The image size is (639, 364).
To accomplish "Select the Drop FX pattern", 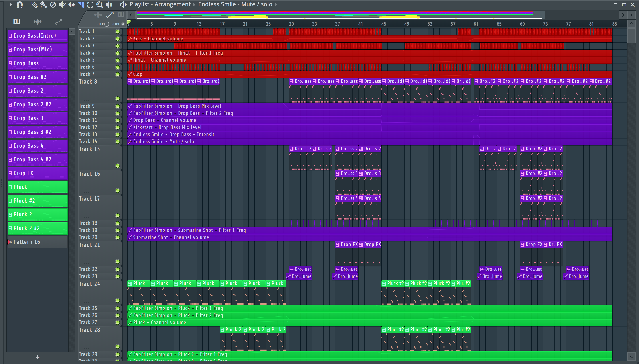I will tap(37, 173).
